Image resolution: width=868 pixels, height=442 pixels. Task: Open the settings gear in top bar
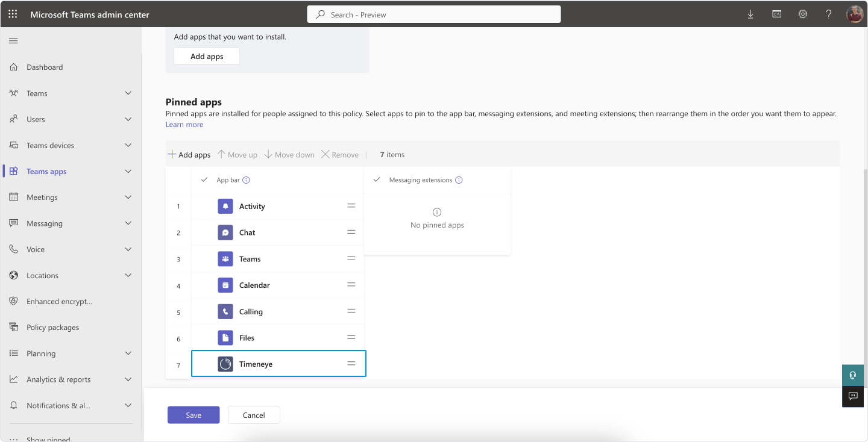802,13
